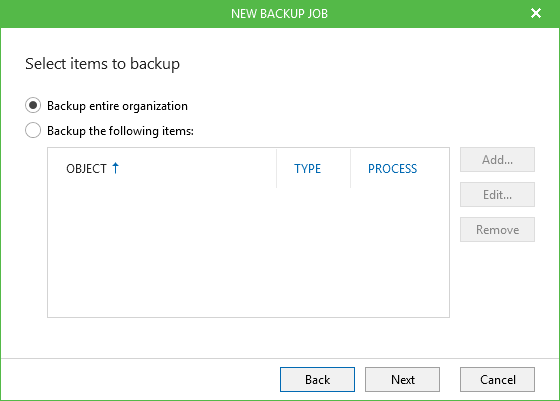Click the divider between TYPE and PROCESS
This screenshot has width=560, height=401.
pos(350,169)
